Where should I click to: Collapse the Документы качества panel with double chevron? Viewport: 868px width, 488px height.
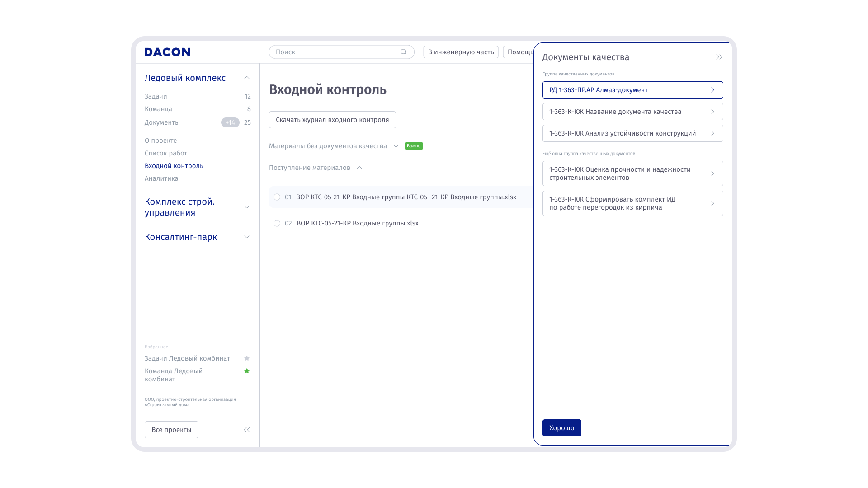(719, 57)
